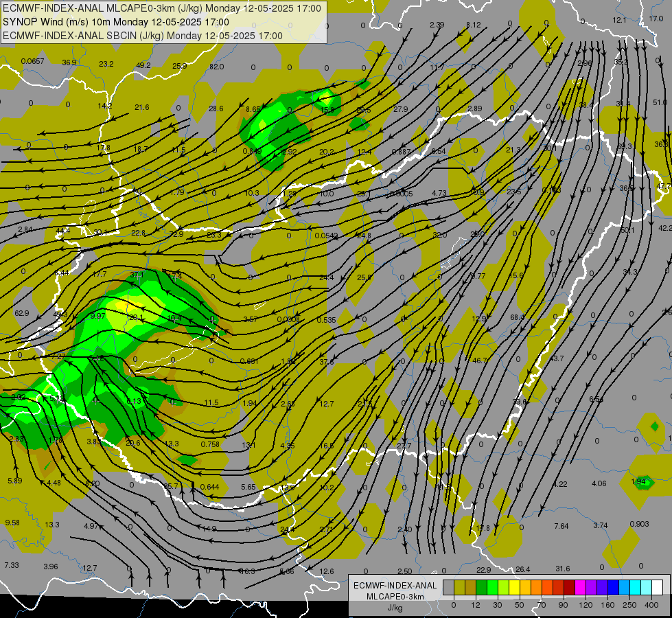Click legend heading ECMWF-INDEX-ANAL at bottom
The image size is (672, 618).
[x=395, y=586]
